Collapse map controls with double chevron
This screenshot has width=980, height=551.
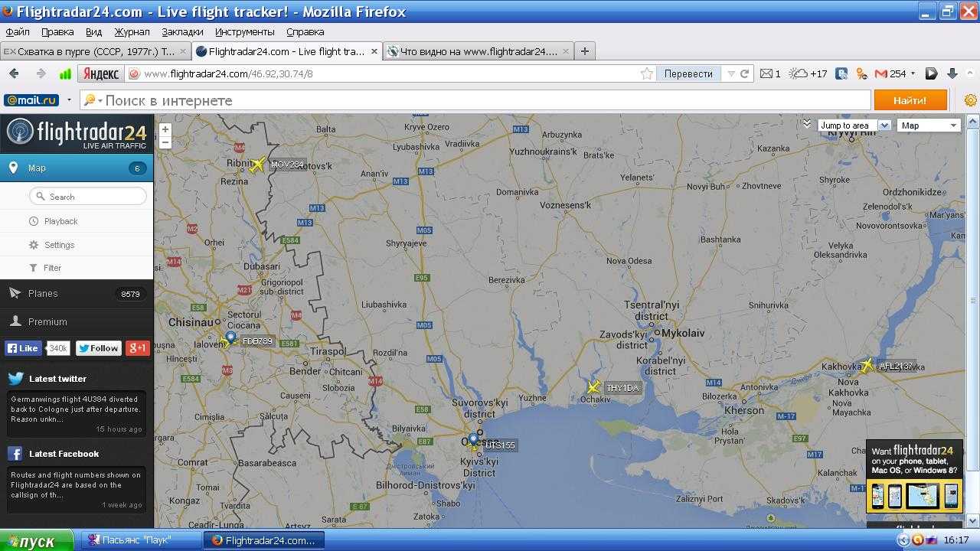(x=807, y=124)
